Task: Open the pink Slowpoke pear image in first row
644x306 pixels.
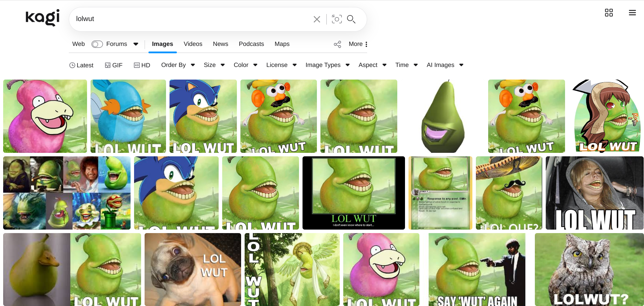Action: (45, 116)
